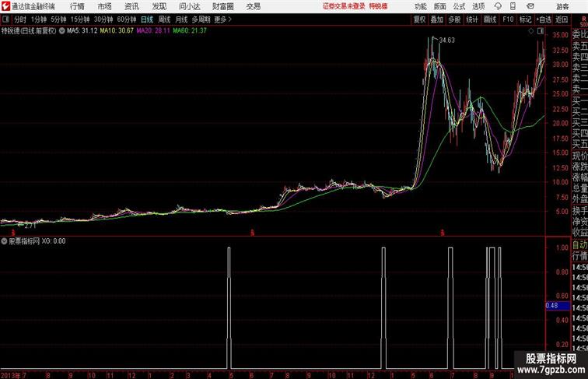Image resolution: width=588 pixels, height=379 pixels.
Task: Open the 多周期 multi-period view
Action: point(201,19)
